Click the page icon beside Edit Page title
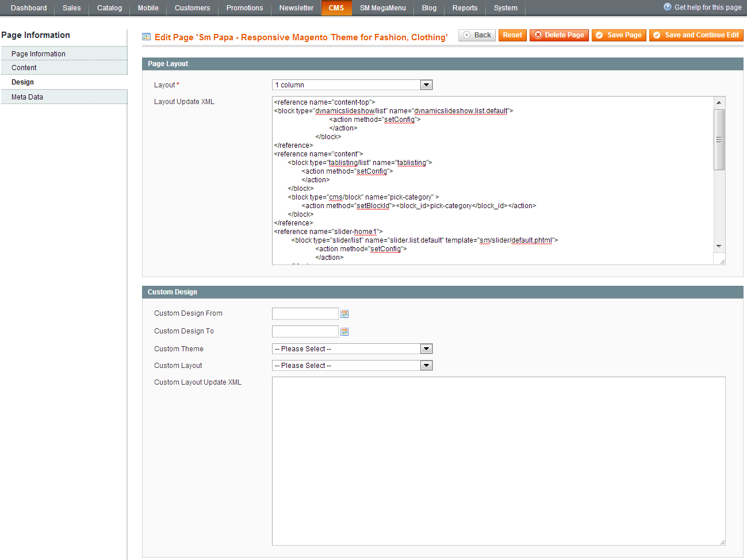The width and height of the screenshot is (747, 560). point(146,37)
